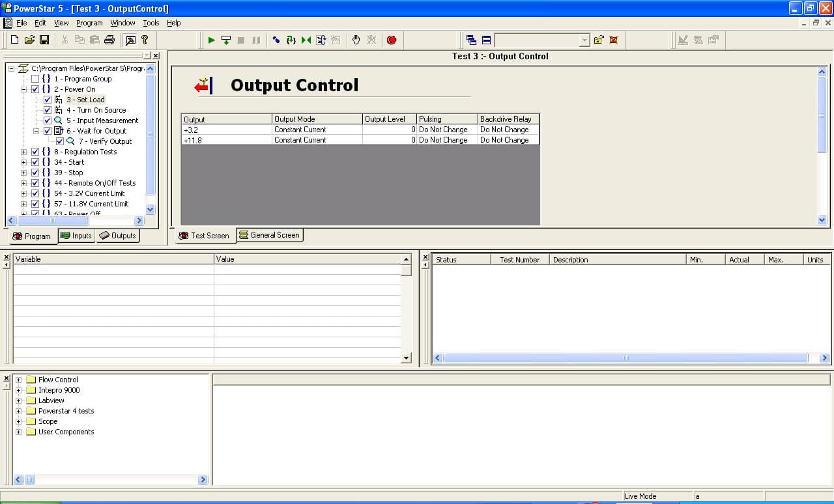Uncheck the 8 - Regulation Tests checkbox
This screenshot has width=834, height=504.
[35, 152]
